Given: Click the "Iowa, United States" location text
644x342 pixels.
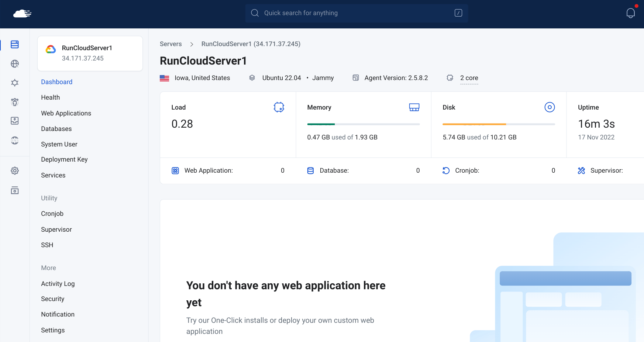Looking at the screenshot, I should tap(202, 78).
